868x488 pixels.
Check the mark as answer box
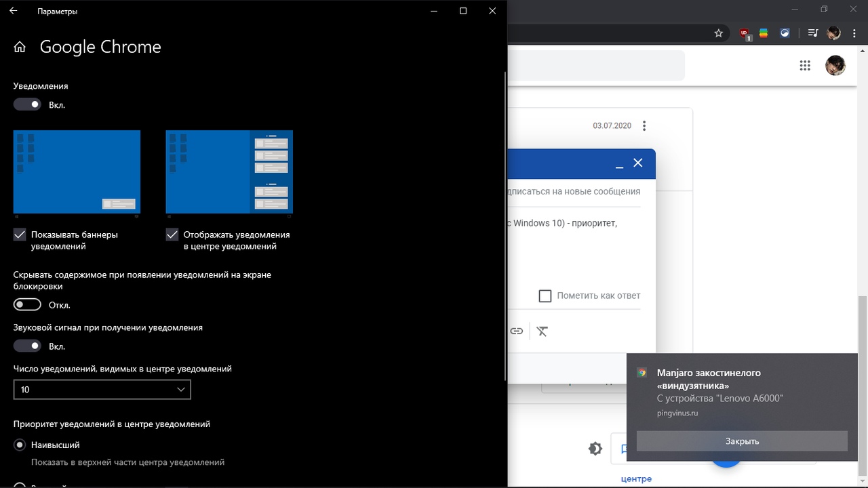(545, 296)
